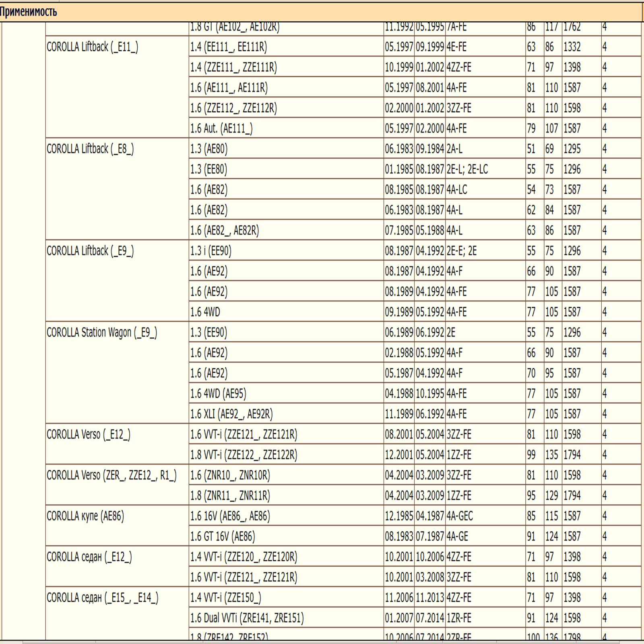Select the COROLLA купе (AE86) model cell
644x644 pixels.
85,516
